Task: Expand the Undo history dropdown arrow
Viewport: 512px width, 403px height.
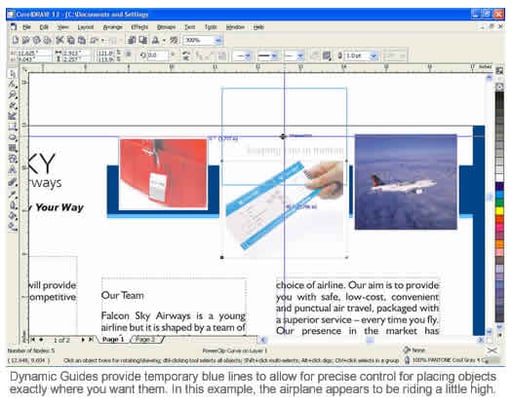Action: point(103,40)
